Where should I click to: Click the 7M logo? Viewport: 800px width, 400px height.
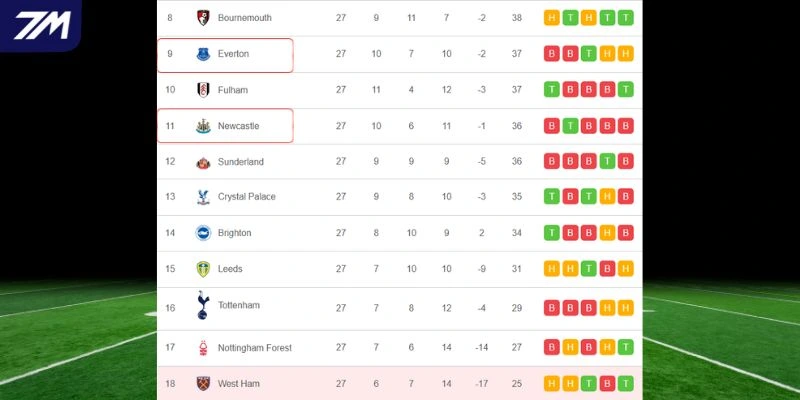pos(40,24)
